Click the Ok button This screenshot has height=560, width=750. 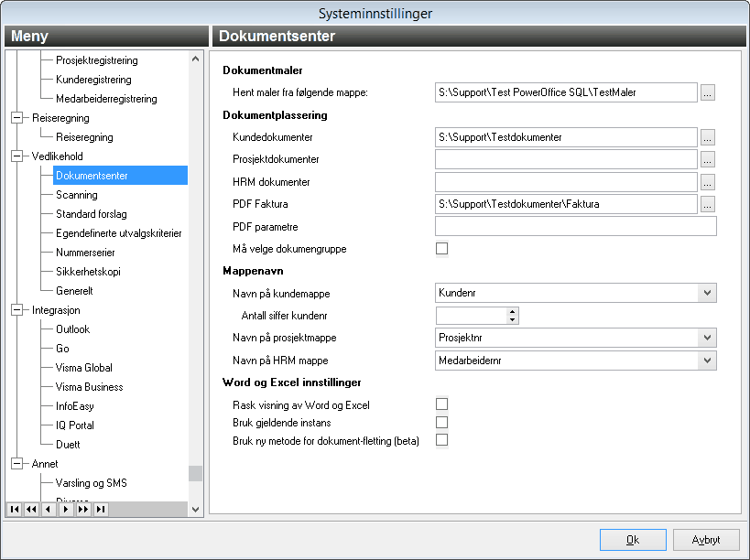633,540
